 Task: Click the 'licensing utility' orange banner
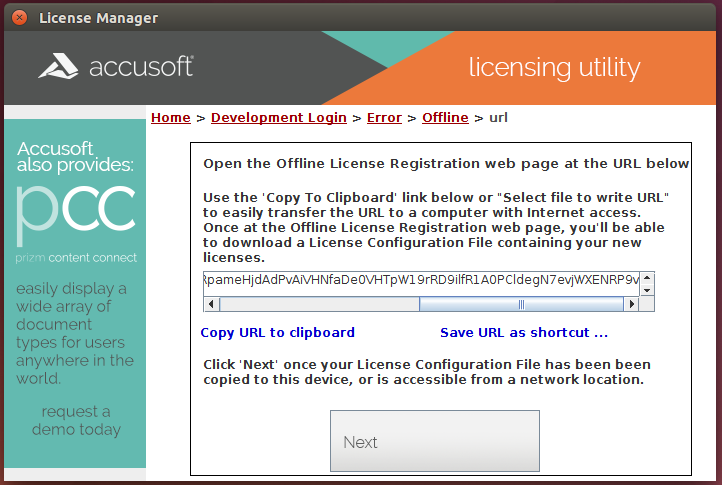(554, 68)
